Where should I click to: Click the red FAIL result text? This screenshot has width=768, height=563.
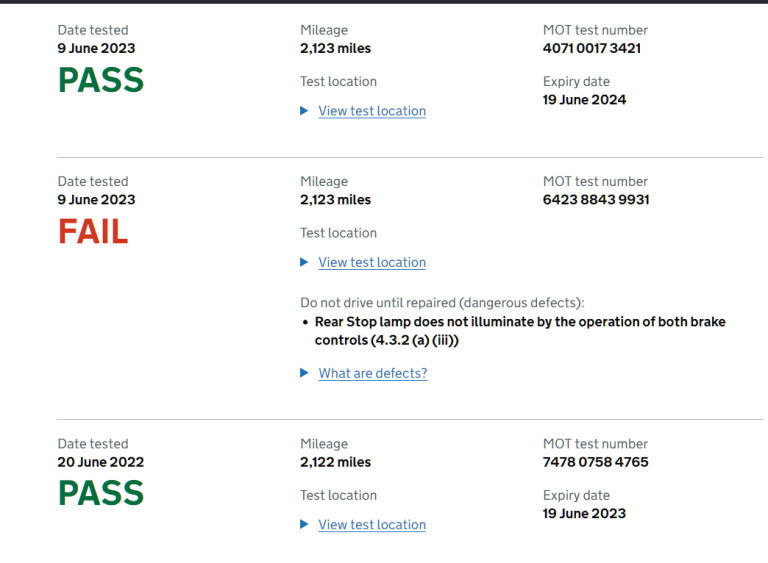(x=93, y=232)
